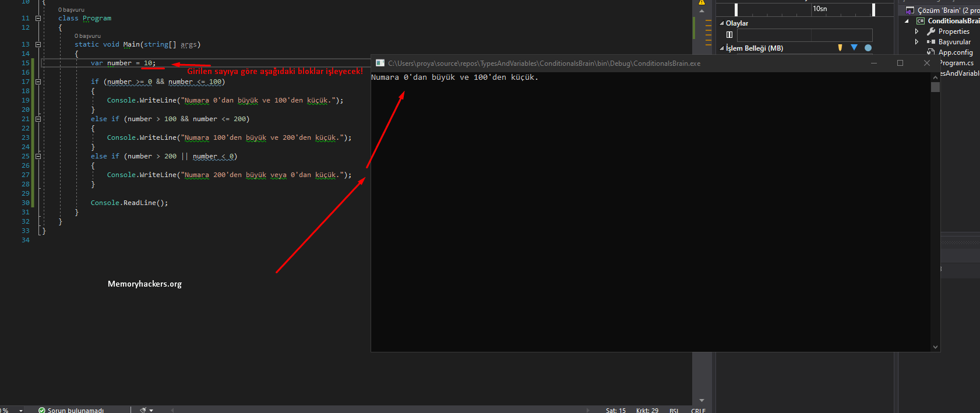The image size is (980, 413).
Task: Select the Properties item in Solution Explorer
Action: [954, 31]
